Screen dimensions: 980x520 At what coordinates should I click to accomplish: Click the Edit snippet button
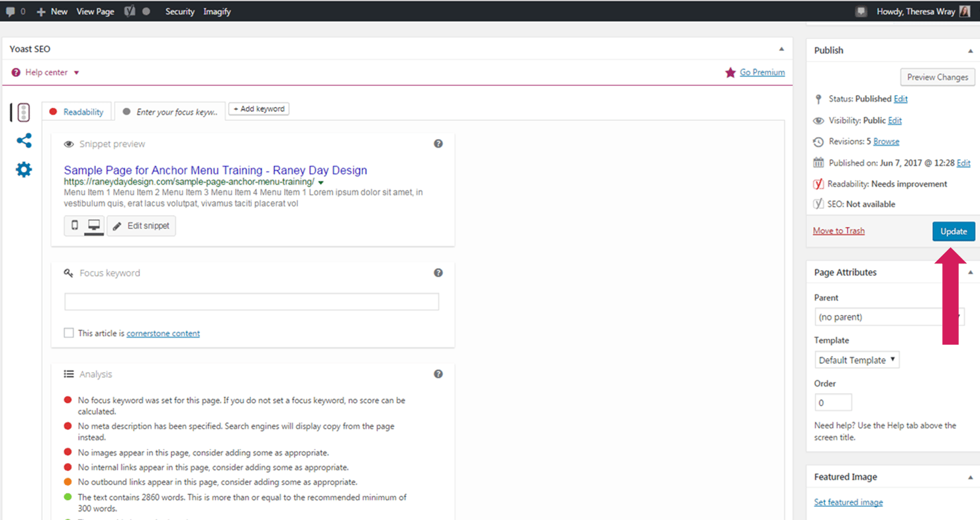click(141, 226)
